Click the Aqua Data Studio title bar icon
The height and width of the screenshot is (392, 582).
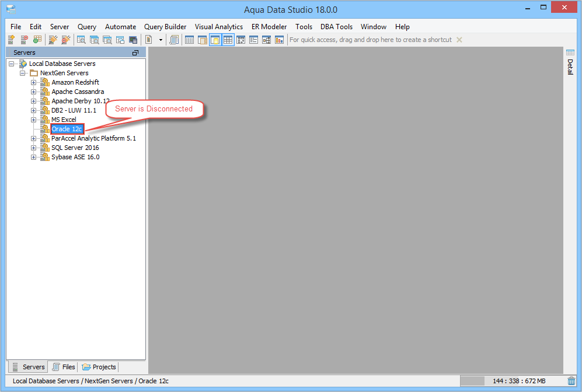[x=11, y=9]
